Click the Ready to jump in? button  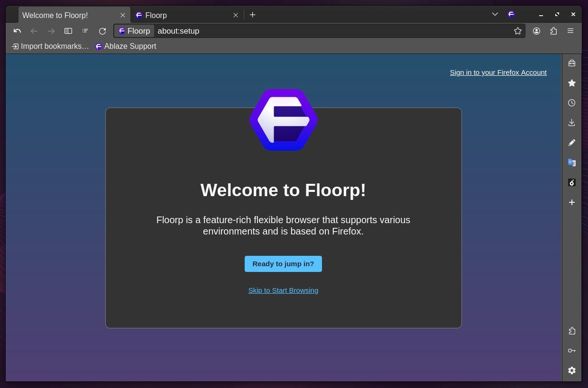(x=283, y=264)
